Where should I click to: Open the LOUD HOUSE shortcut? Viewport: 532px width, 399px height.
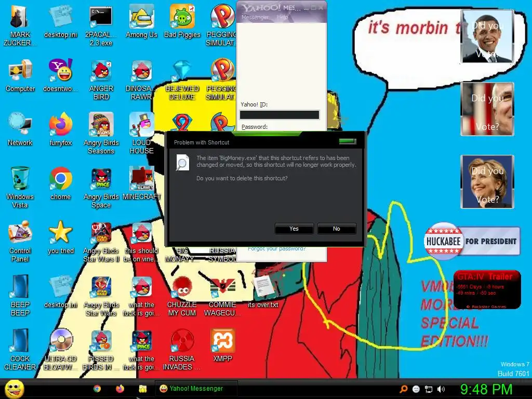(141, 134)
